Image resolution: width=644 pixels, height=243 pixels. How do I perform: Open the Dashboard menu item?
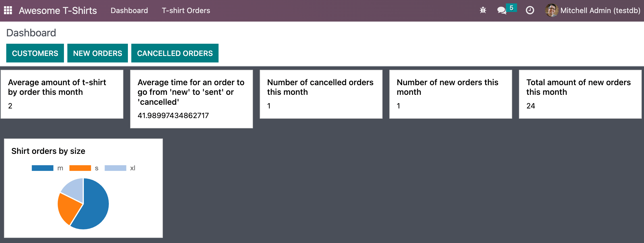coord(129,11)
